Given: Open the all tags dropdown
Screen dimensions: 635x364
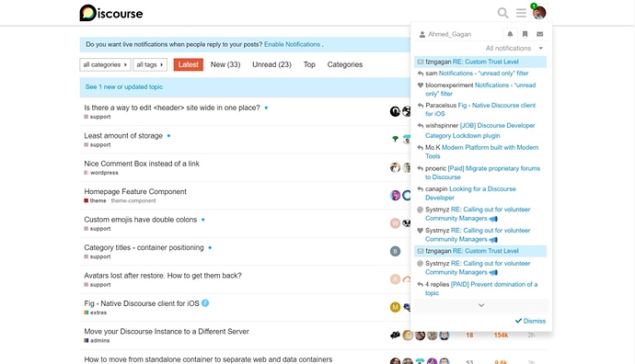Looking at the screenshot, I should click(150, 64).
